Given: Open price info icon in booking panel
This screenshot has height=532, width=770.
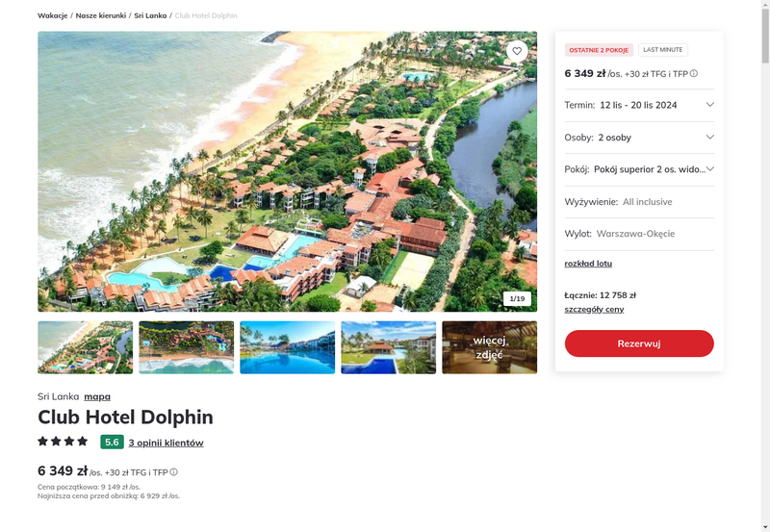Looking at the screenshot, I should pos(693,74).
